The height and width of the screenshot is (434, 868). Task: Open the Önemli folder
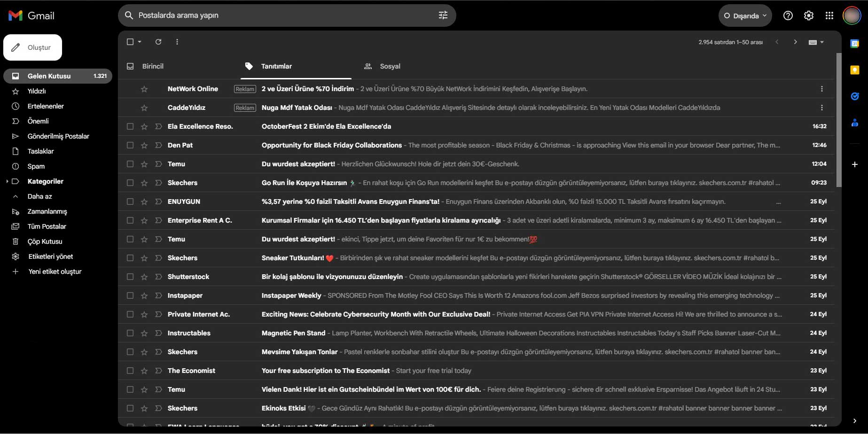click(38, 121)
